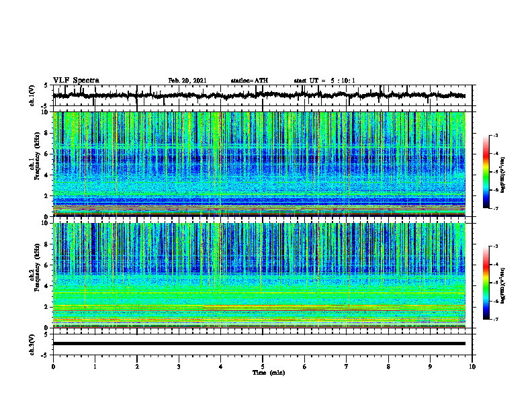Click the time axis tick label "5"
Screen dimensions: 532x411
(263, 367)
